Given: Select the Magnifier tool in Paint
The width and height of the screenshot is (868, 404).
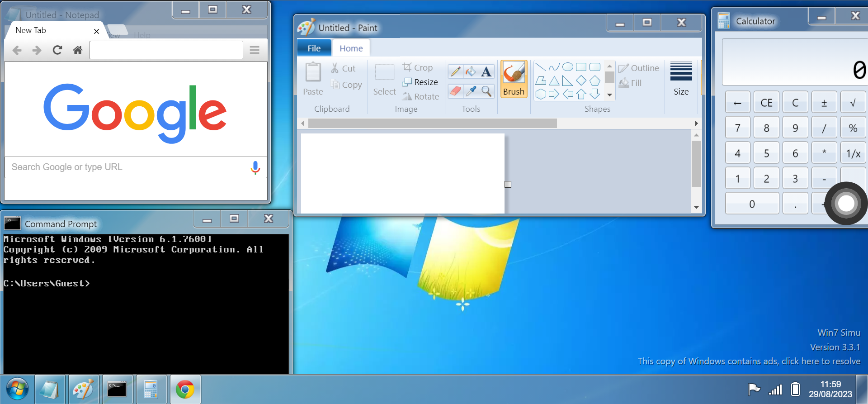Looking at the screenshot, I should point(486,91).
